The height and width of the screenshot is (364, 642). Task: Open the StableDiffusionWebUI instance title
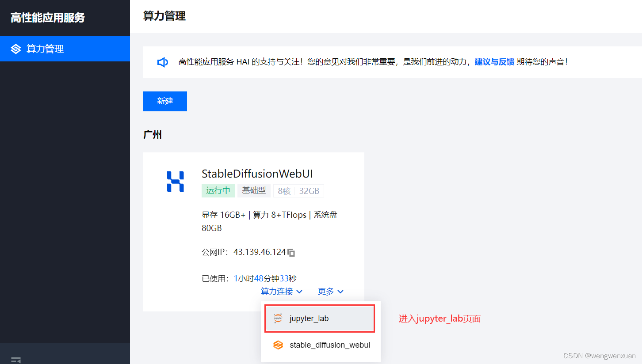(257, 174)
